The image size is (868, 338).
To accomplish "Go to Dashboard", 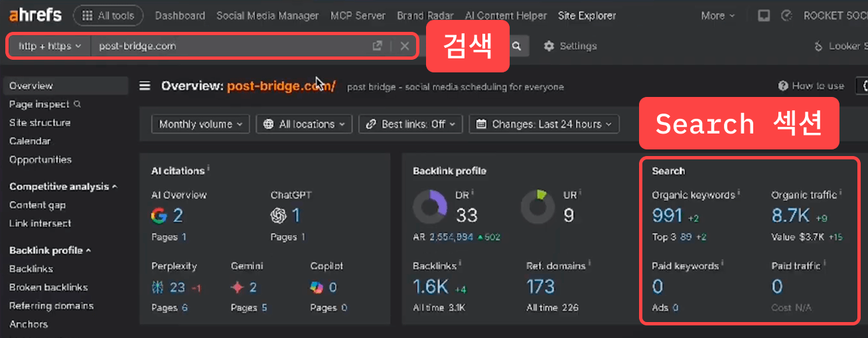I will click(180, 15).
